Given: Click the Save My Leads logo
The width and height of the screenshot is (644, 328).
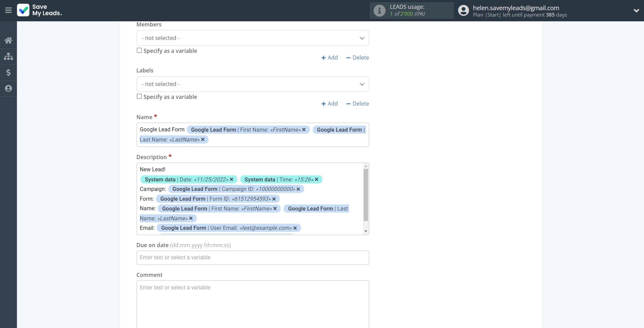Looking at the screenshot, I should tap(40, 10).
